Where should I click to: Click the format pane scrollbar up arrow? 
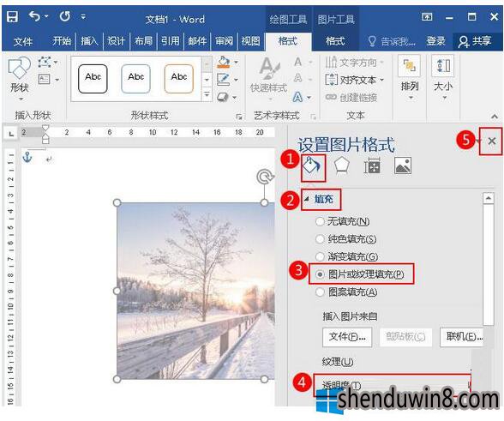tap(489, 198)
